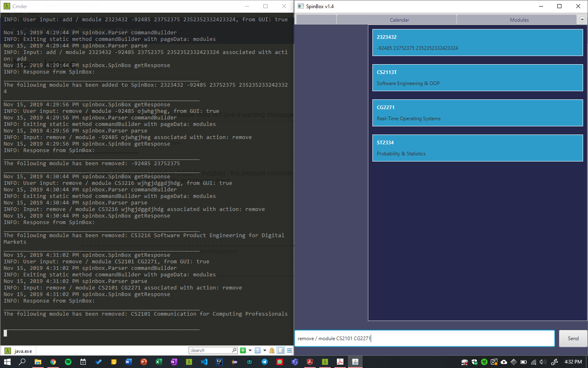
Task: Click the magnifier icon in Cmder search
Action: click(x=234, y=350)
